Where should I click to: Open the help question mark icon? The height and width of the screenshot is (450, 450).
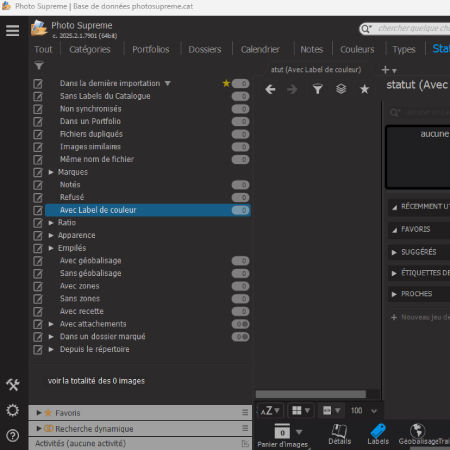13,435
